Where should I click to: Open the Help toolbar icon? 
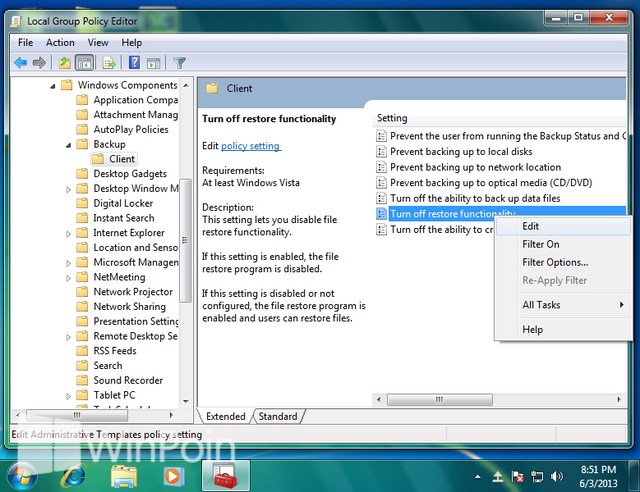click(134, 62)
